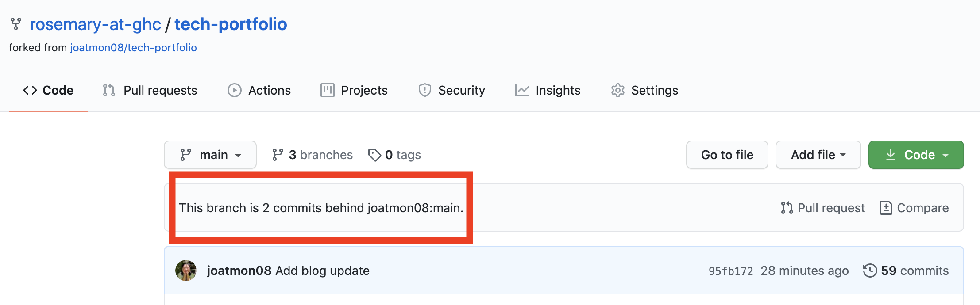This screenshot has width=980, height=305.
Task: Click the Compare link in the branch banner
Action: (x=914, y=208)
